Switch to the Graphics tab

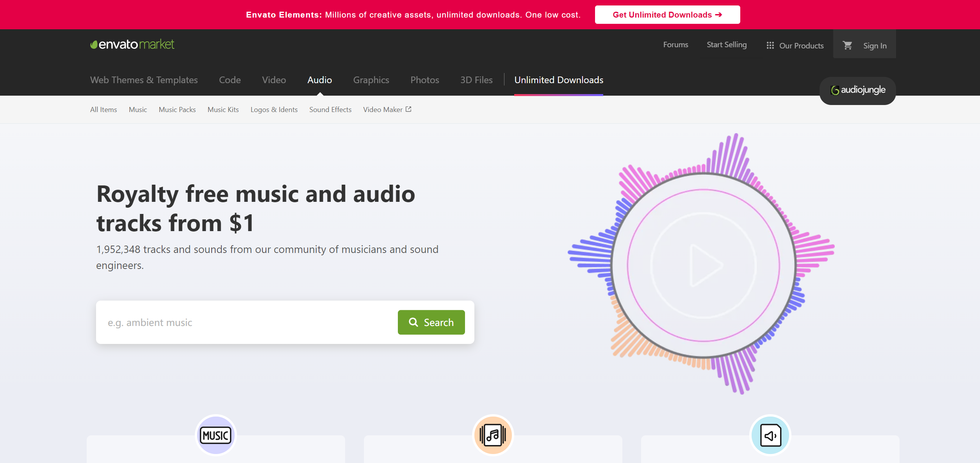coord(371,80)
